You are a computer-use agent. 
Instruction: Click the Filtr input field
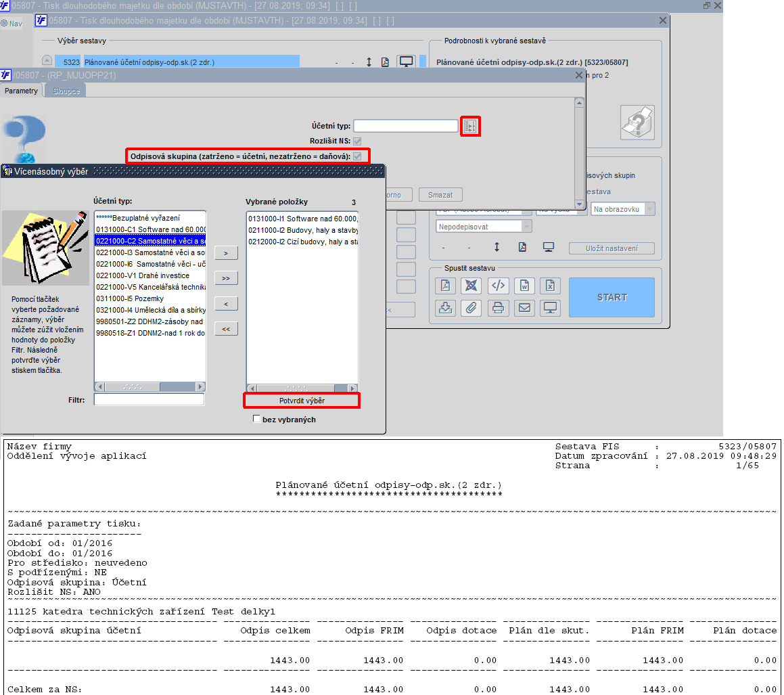(x=149, y=399)
